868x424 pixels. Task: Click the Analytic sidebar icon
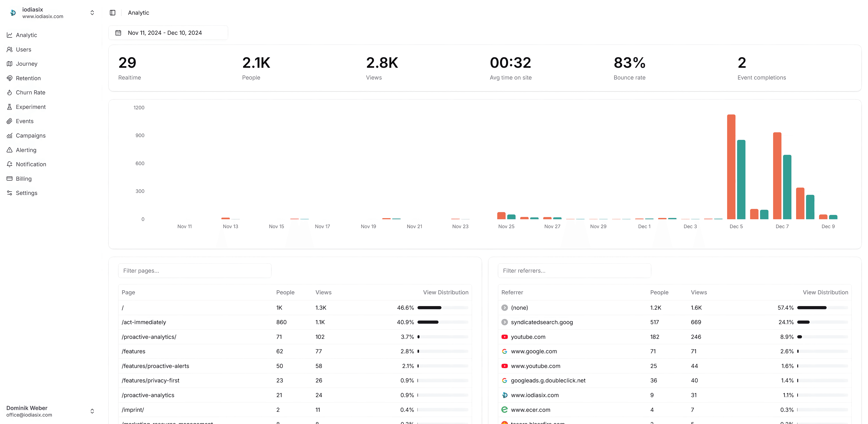point(10,35)
